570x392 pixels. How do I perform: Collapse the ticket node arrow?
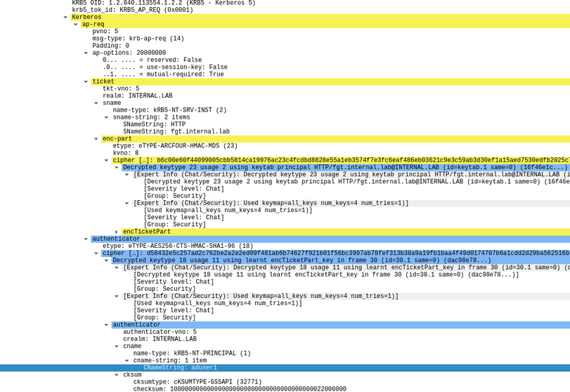[86, 81]
